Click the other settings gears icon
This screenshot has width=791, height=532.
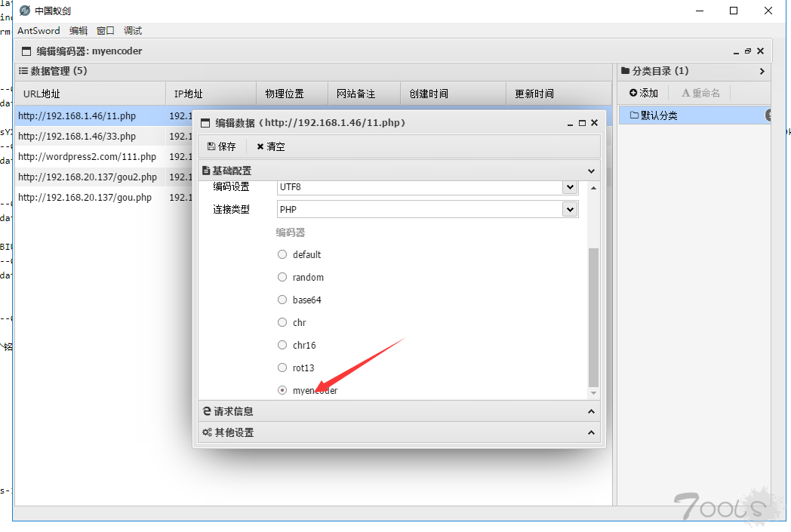coord(207,432)
